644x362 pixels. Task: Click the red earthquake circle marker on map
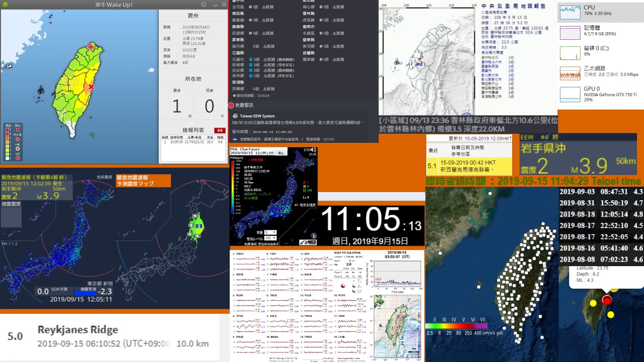click(607, 300)
